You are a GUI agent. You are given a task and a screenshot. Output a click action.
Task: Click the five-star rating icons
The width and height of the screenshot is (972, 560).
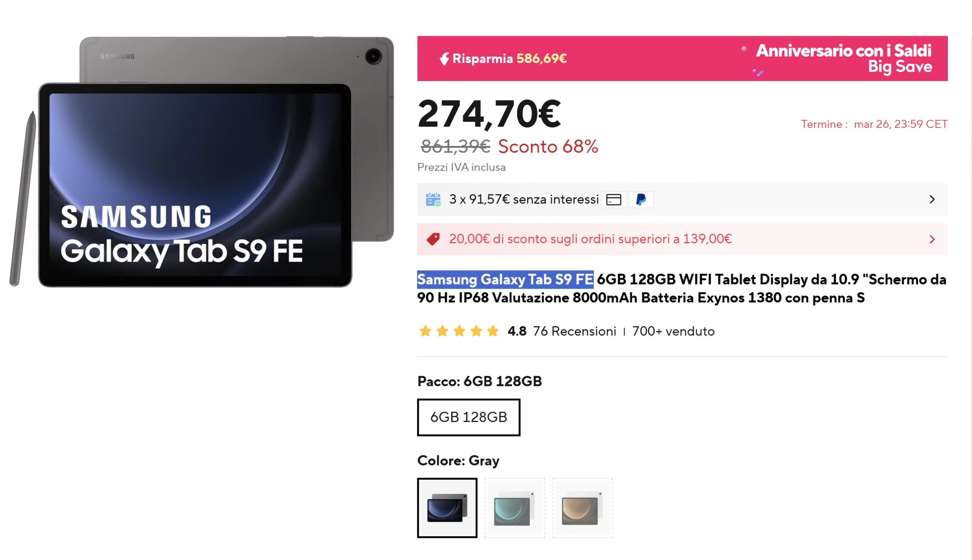point(459,331)
